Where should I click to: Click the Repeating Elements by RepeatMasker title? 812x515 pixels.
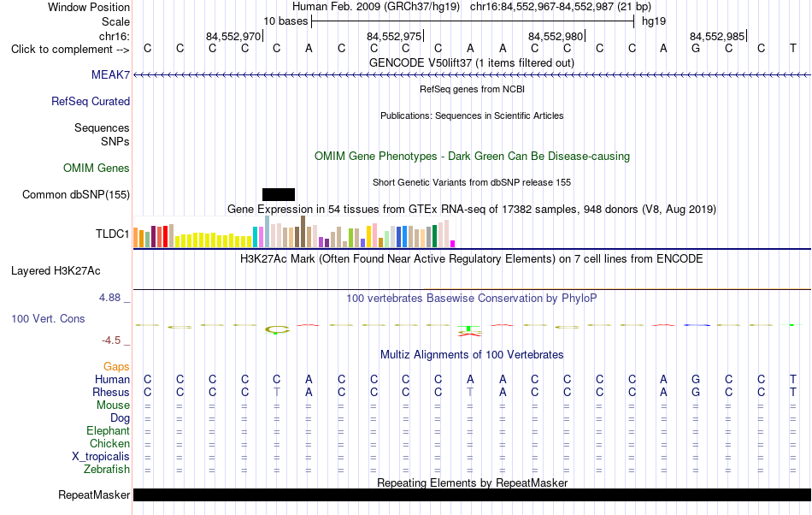(x=472, y=482)
